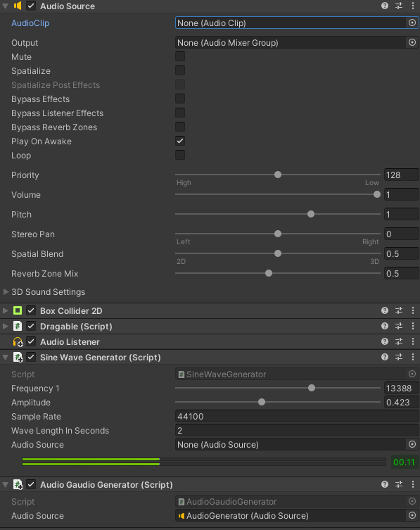Enable Bypass Effects checkbox
The height and width of the screenshot is (530, 420).
tap(180, 99)
